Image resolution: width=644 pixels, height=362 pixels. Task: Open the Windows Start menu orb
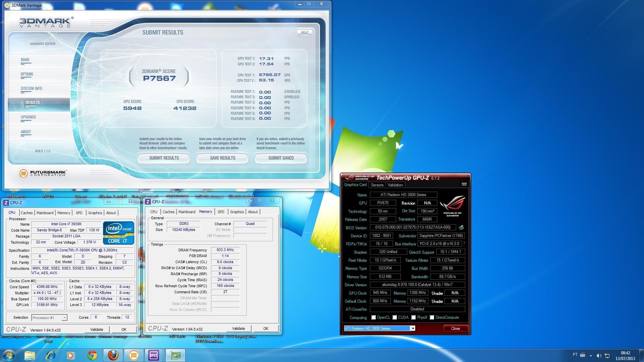point(9,355)
